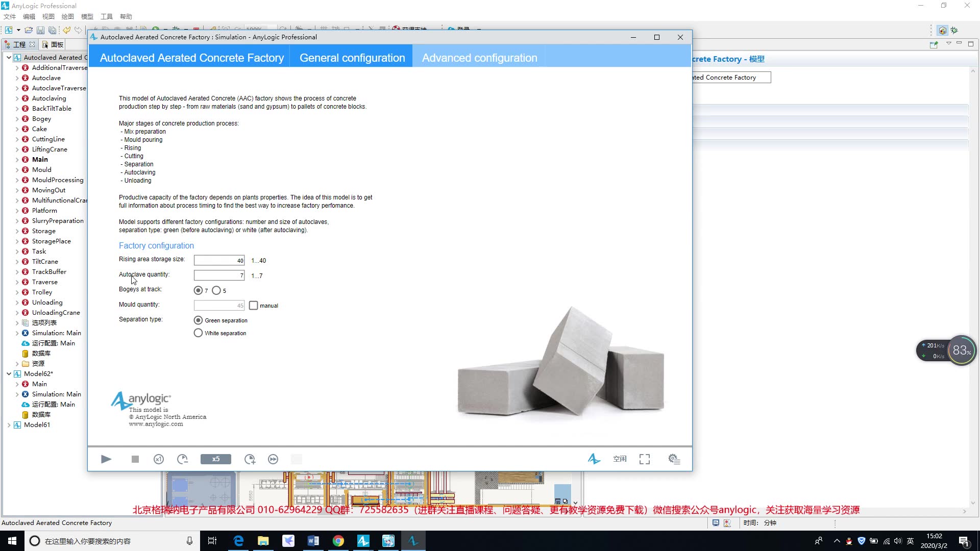Open Task View on the taskbar
Screen dimensions: 980x551
tap(212, 541)
